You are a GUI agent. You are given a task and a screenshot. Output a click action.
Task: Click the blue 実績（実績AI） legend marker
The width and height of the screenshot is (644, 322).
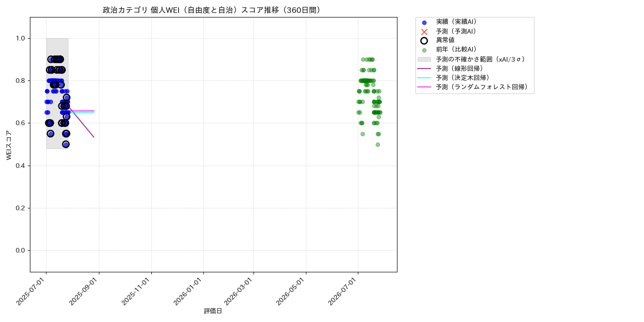[x=424, y=23]
